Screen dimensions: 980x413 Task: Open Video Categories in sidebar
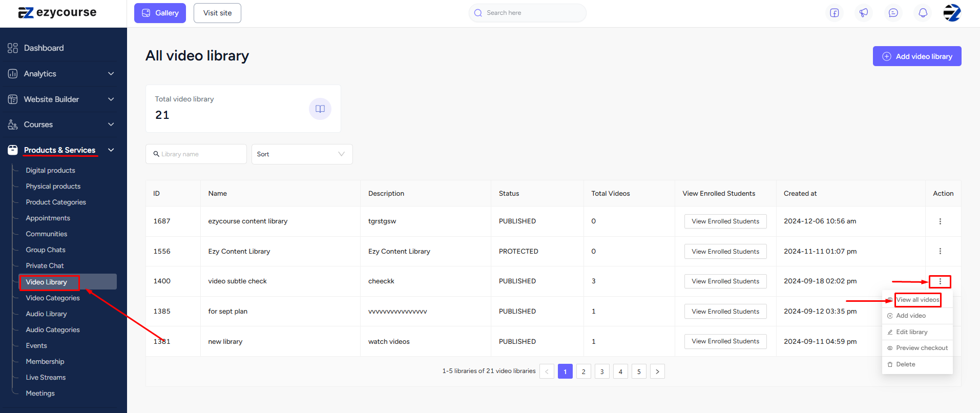point(53,298)
